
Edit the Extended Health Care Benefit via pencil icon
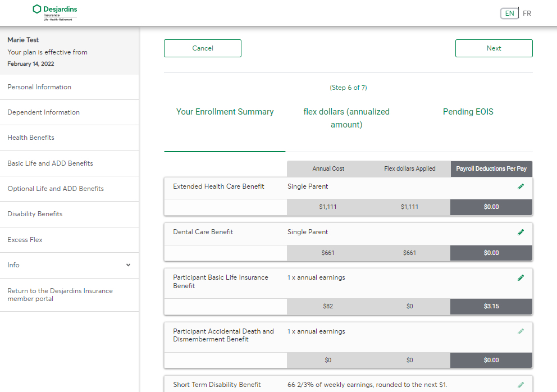(x=521, y=186)
